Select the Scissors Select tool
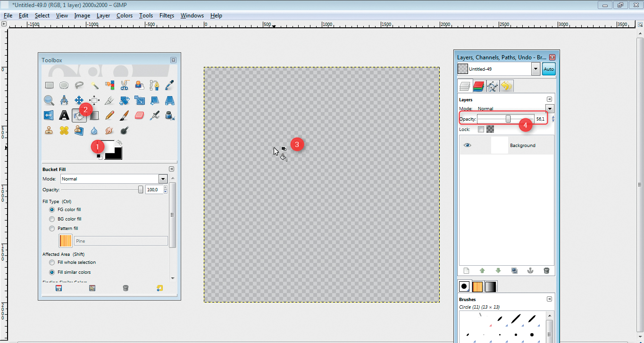Image resolution: width=644 pixels, height=343 pixels. [125, 85]
